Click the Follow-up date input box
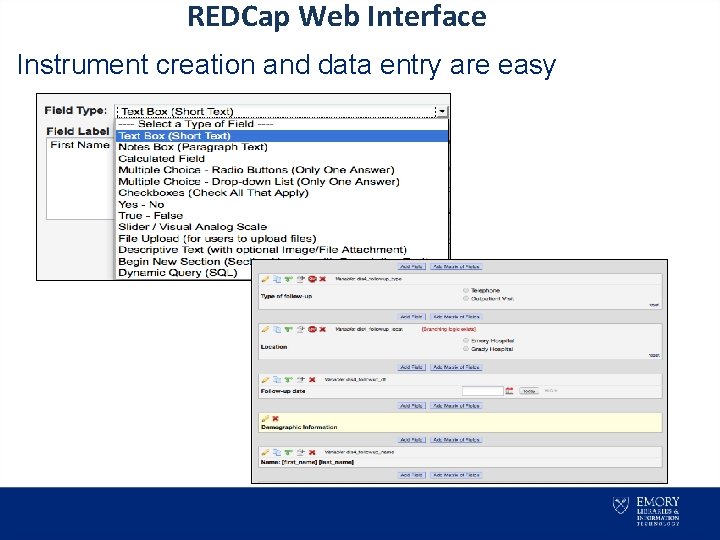 click(x=483, y=391)
